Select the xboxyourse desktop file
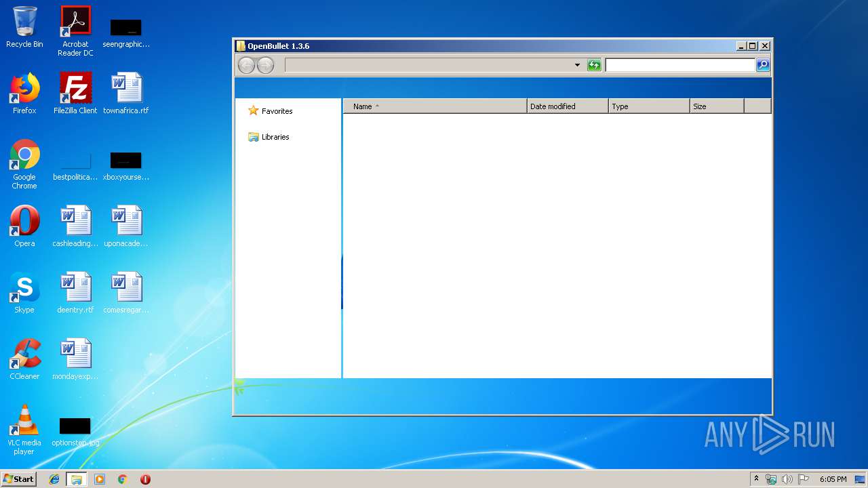868x488 pixels. (126, 166)
